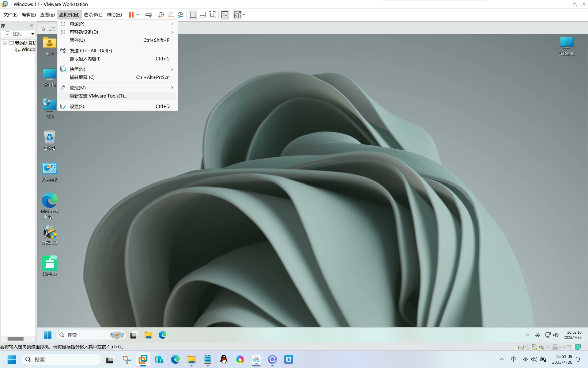Click the full screen mode icon
The height and width of the screenshot is (368, 588).
(212, 15)
